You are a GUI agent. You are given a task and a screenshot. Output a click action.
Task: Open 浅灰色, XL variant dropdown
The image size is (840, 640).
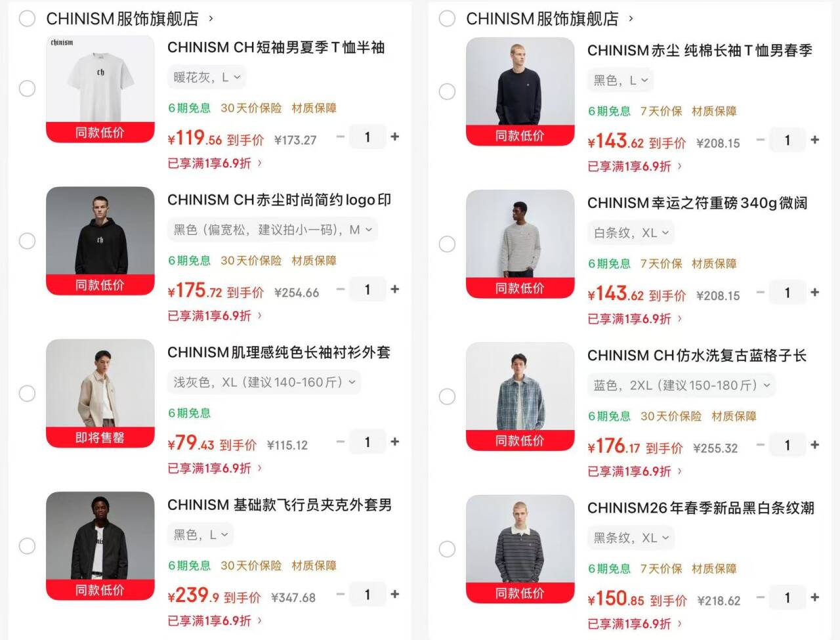264,382
